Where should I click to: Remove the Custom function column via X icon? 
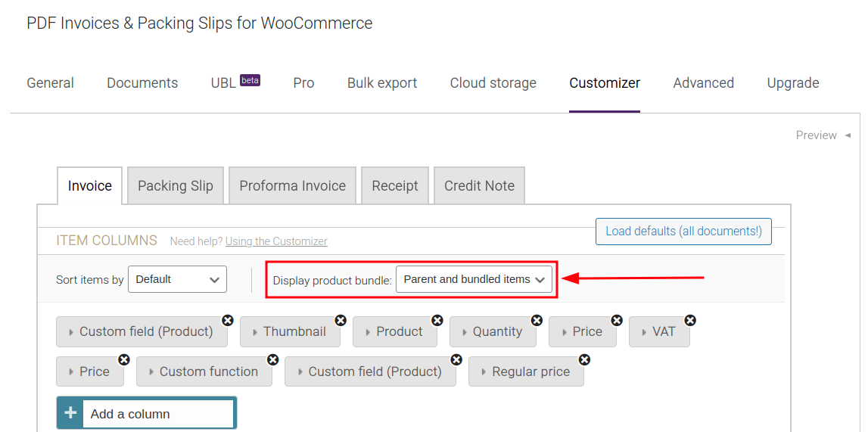[273, 360]
